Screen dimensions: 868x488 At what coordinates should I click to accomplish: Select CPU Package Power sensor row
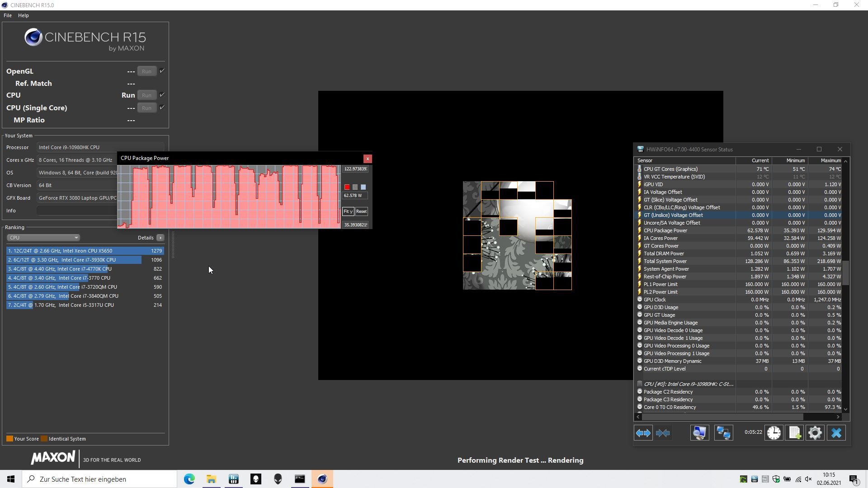click(x=739, y=230)
